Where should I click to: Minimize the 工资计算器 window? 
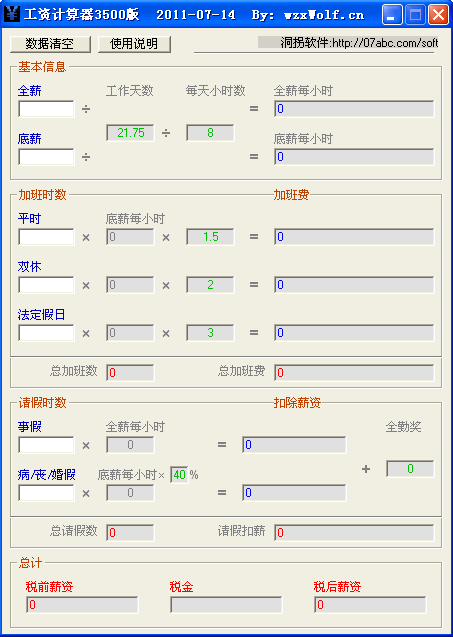[392, 15]
